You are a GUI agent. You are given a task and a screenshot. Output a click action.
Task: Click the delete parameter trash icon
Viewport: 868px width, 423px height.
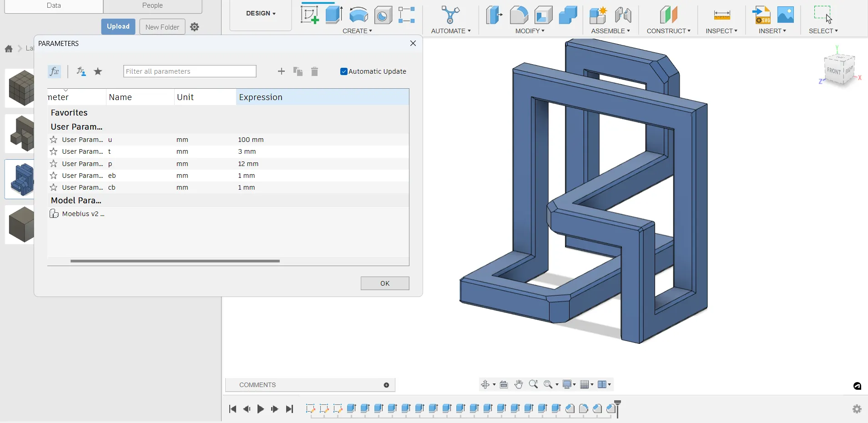(x=314, y=71)
